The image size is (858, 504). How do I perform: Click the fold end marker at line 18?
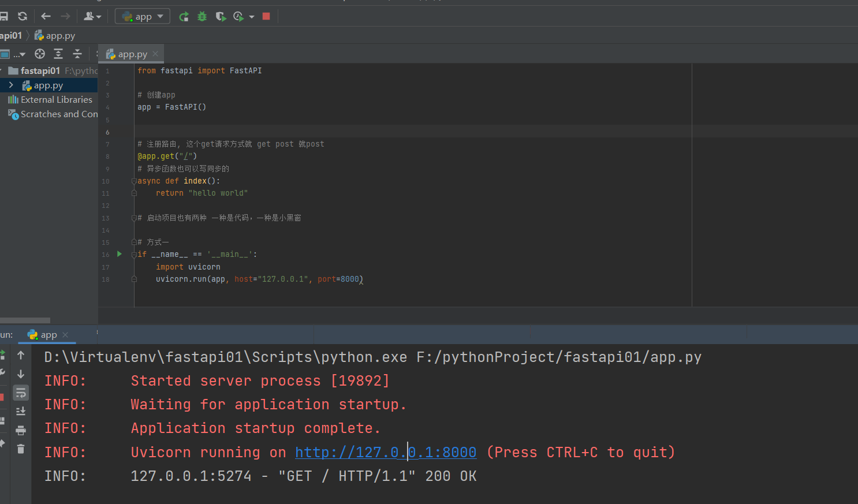pos(134,279)
